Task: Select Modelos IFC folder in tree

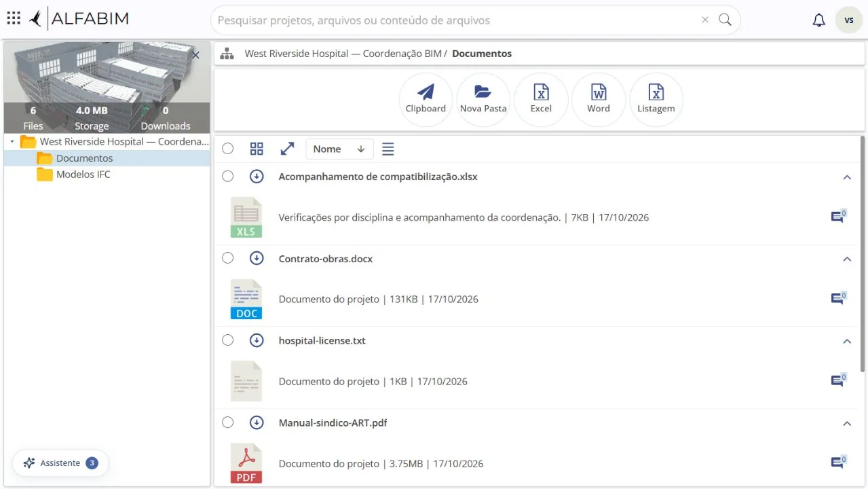Action: tap(74, 175)
